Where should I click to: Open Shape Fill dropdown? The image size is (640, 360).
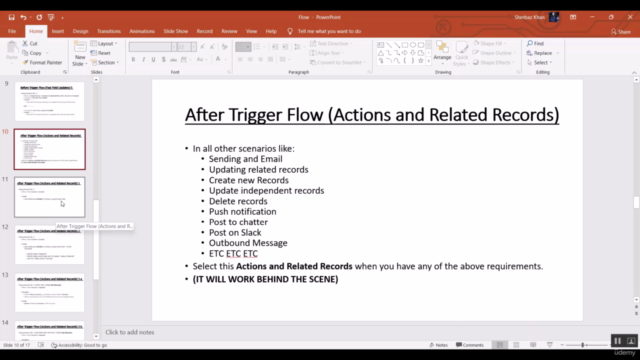(x=490, y=43)
